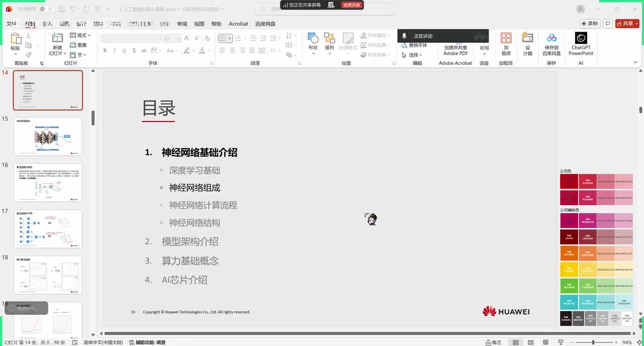Apply Bold formatting with B icon
The image size is (644, 346).
pyautogui.click(x=105, y=50)
